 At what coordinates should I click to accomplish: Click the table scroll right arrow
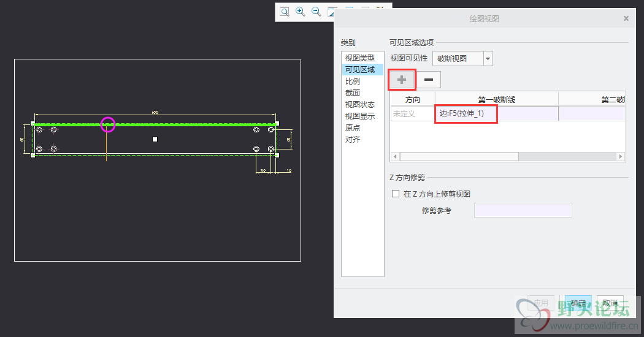tap(621, 156)
